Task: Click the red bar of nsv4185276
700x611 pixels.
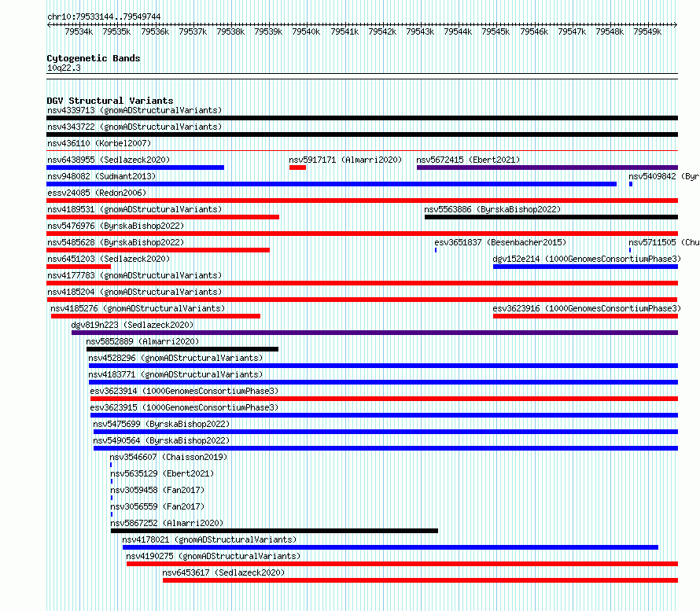Action: pyautogui.click(x=156, y=316)
